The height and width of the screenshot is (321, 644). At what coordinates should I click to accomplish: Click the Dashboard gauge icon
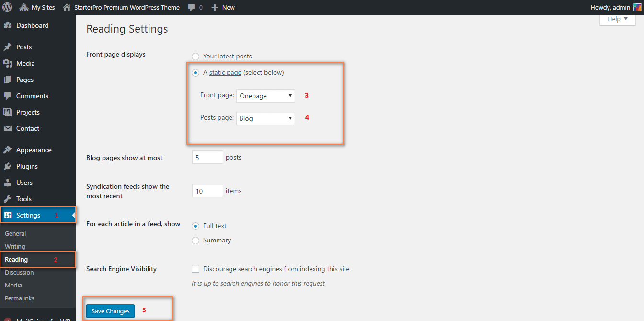tap(8, 25)
